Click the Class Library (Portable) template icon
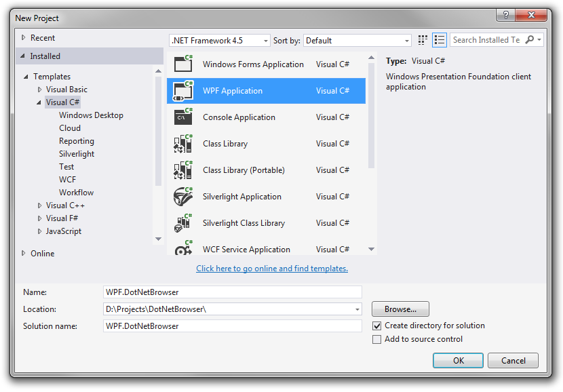 (183, 170)
